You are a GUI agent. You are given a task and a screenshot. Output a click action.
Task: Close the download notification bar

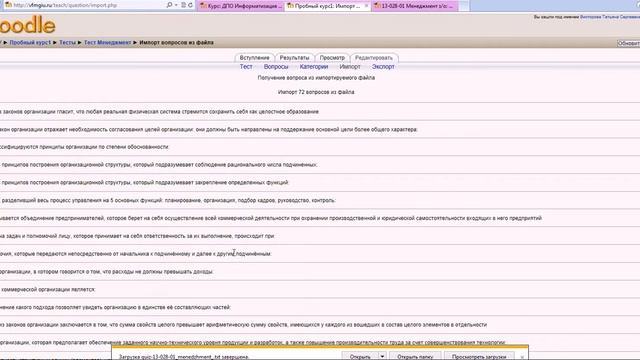click(x=522, y=357)
